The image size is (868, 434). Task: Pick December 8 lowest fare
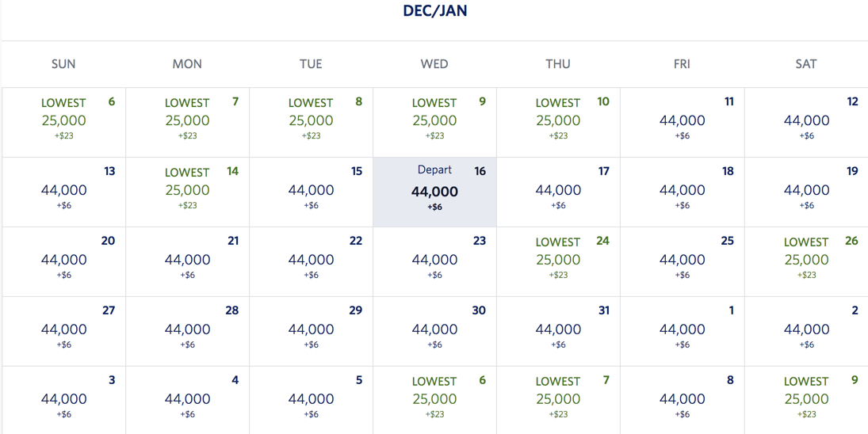click(x=311, y=122)
